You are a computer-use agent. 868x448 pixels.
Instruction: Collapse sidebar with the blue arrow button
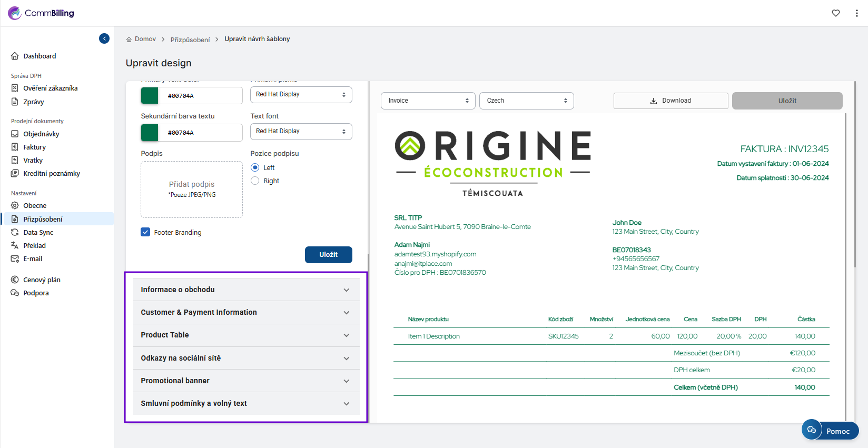104,38
